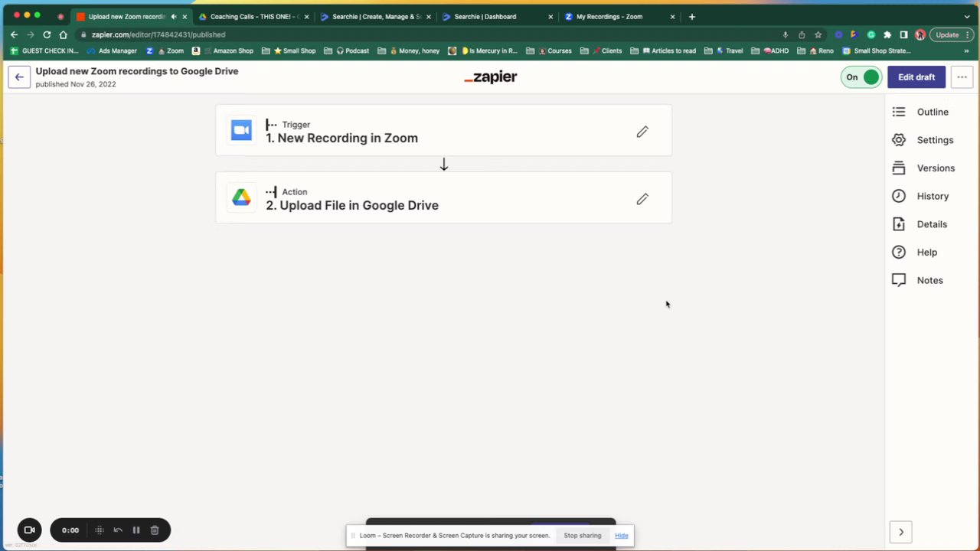Reload the browser page

[x=47, y=34]
